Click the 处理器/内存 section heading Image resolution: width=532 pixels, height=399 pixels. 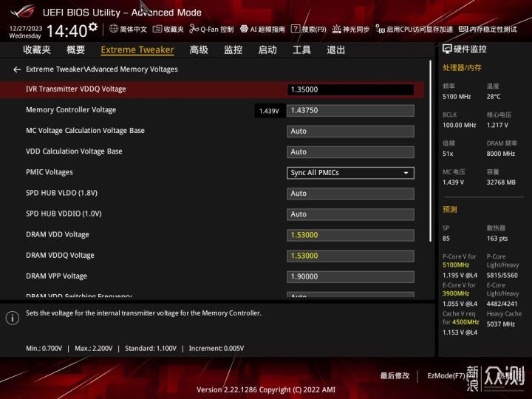[x=462, y=67]
